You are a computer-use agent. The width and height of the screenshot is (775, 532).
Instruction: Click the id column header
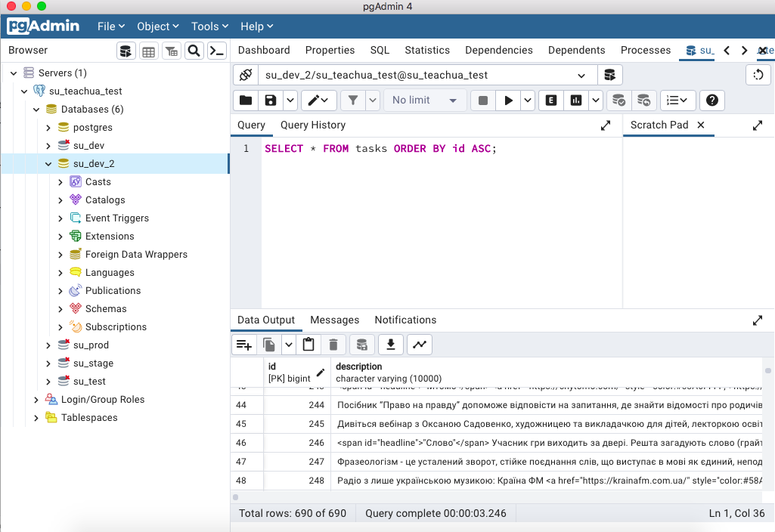coord(296,373)
